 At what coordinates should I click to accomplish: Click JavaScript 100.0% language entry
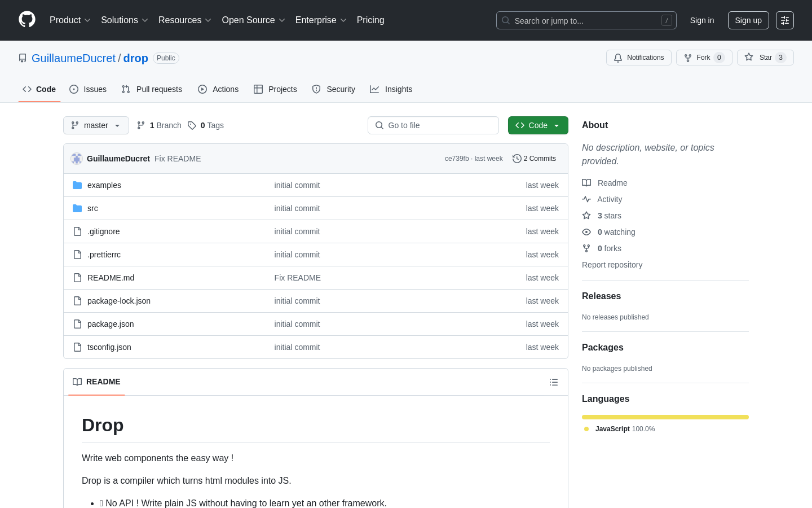[620, 429]
